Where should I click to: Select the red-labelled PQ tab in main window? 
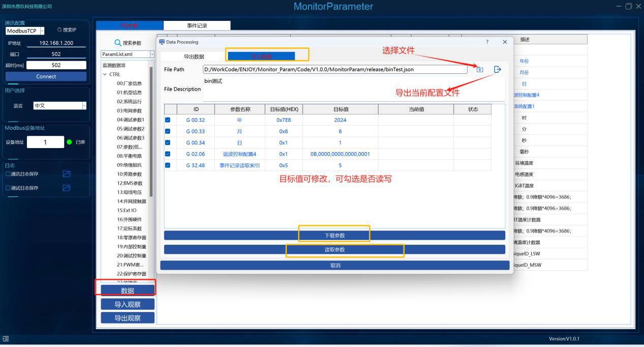pos(130,25)
